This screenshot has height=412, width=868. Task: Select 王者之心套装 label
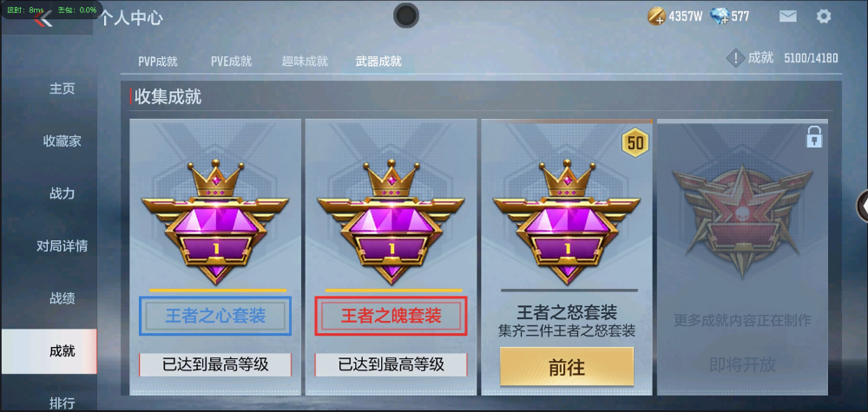click(215, 316)
